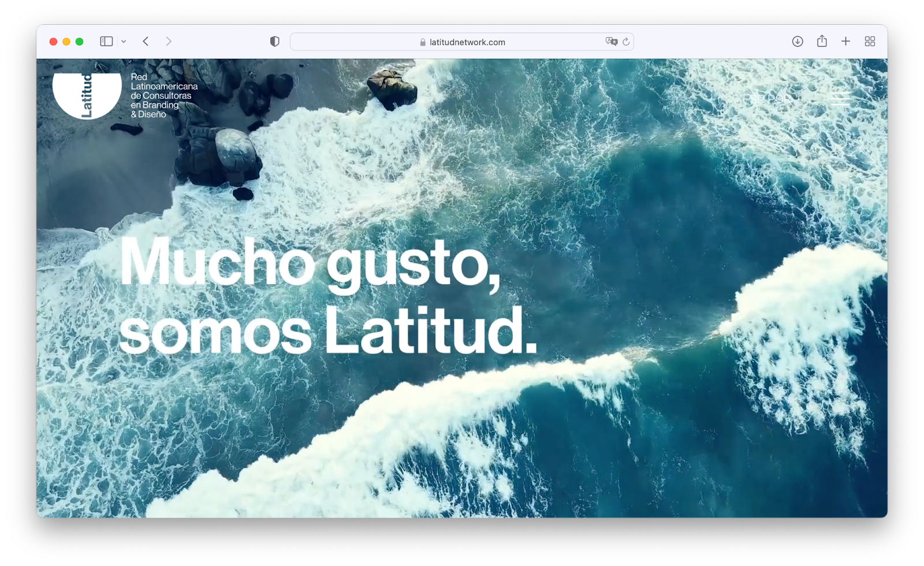The height and width of the screenshot is (566, 924).
Task: Minimize the window with the yellow button
Action: click(x=66, y=42)
